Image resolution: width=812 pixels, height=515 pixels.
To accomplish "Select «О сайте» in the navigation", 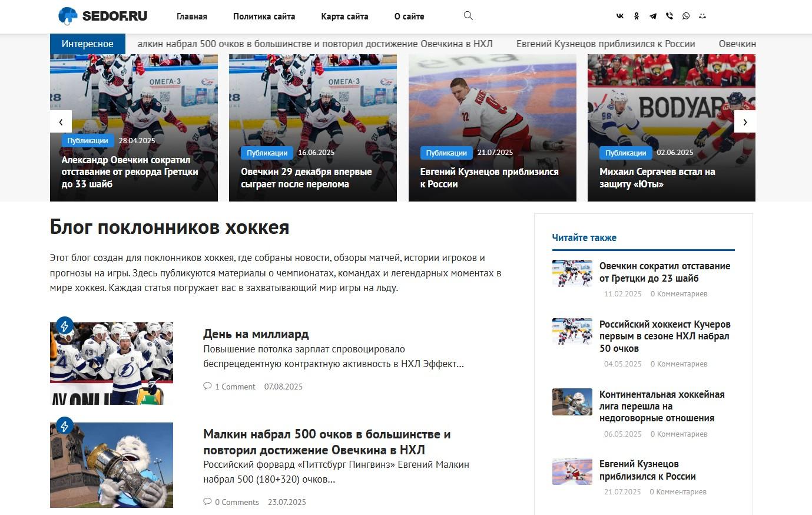I will tap(409, 16).
